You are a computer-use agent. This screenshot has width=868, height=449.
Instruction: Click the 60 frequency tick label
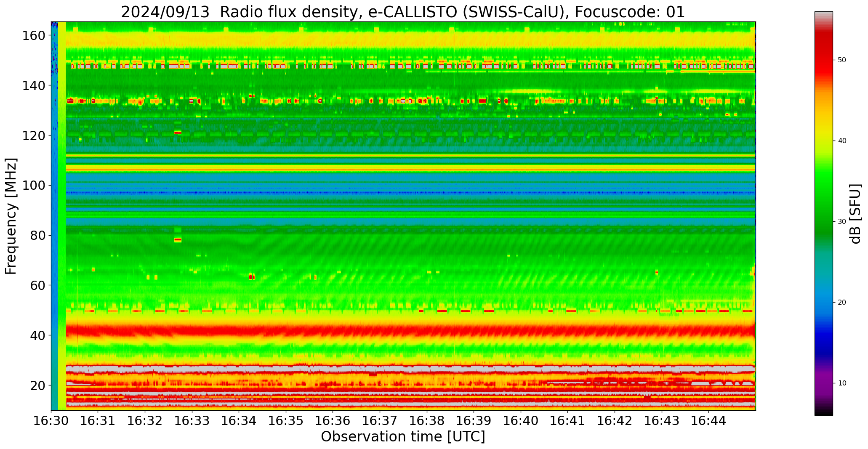(x=38, y=285)
